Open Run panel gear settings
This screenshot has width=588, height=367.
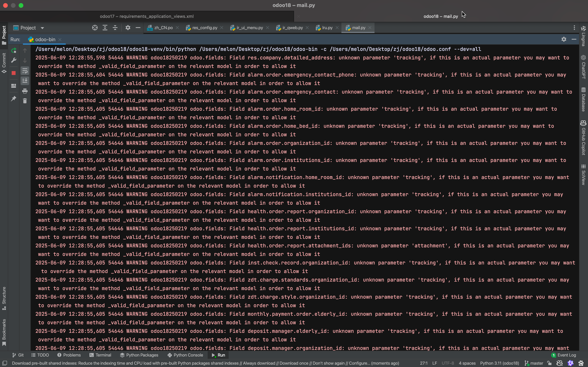(564, 39)
